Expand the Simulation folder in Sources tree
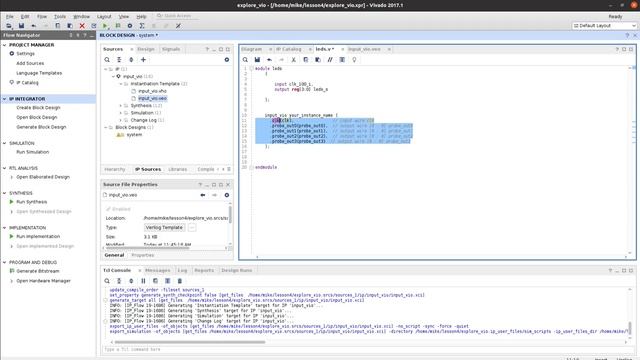This screenshot has height=360, width=640. [x=121, y=113]
